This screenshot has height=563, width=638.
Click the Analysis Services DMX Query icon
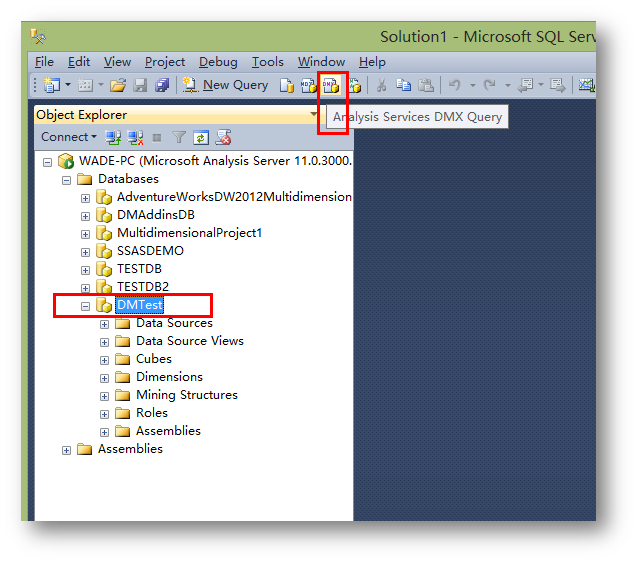(x=331, y=85)
